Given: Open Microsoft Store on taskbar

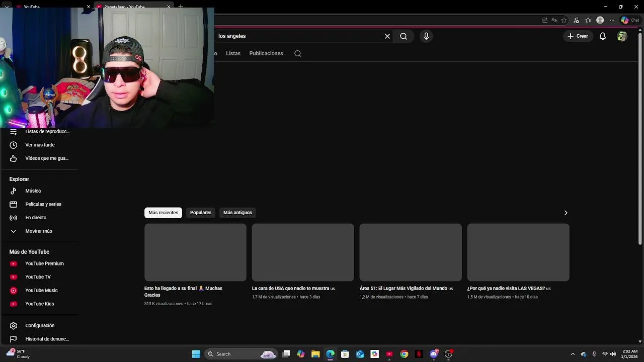Looking at the screenshot, I should pyautogui.click(x=345, y=354).
